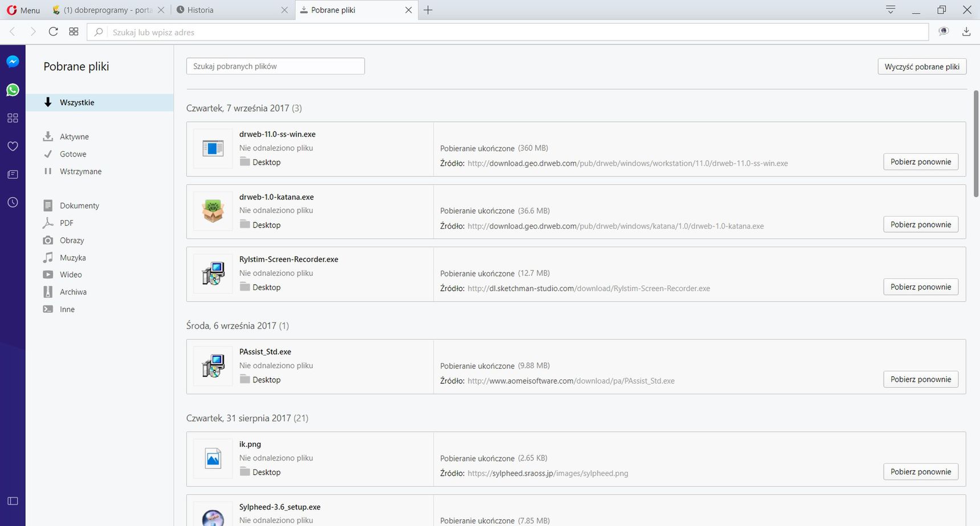Click the Rylstim-Screen-Recorder.exe file icon
Viewport: 980px width, 526px height.
click(x=213, y=274)
